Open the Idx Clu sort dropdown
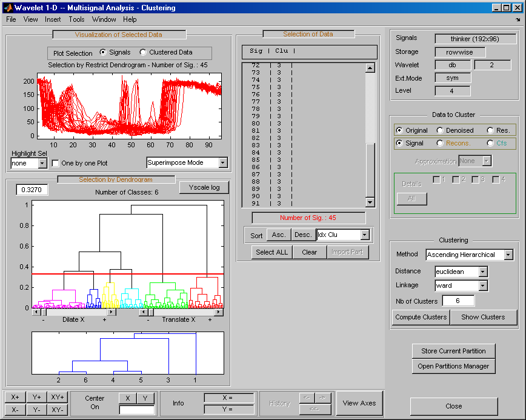Viewport: 526px width, 420px height. [x=364, y=235]
